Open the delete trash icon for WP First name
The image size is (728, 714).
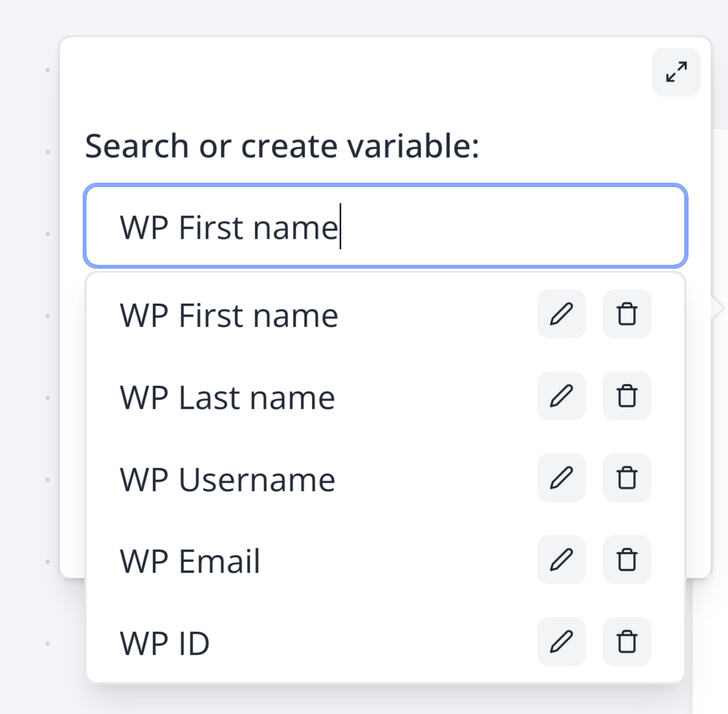pyautogui.click(x=626, y=314)
